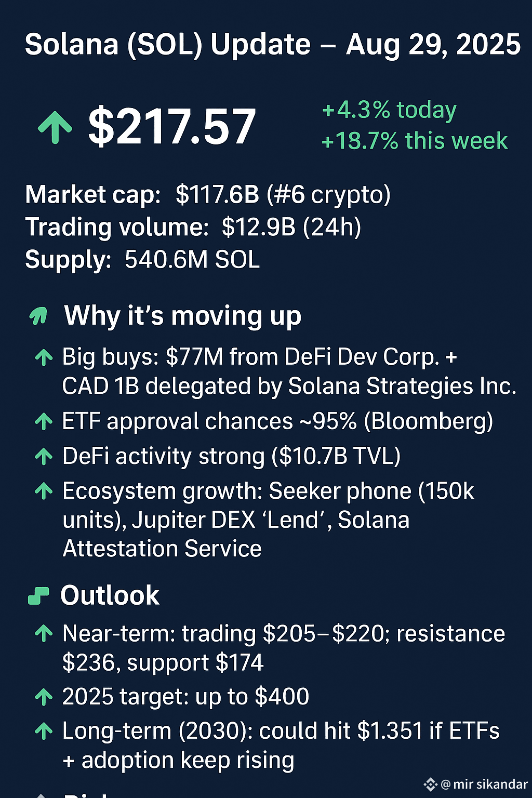Click the arrow bullet beside Near-term trading
Viewport: 532px width, 798px height.
click(44, 633)
